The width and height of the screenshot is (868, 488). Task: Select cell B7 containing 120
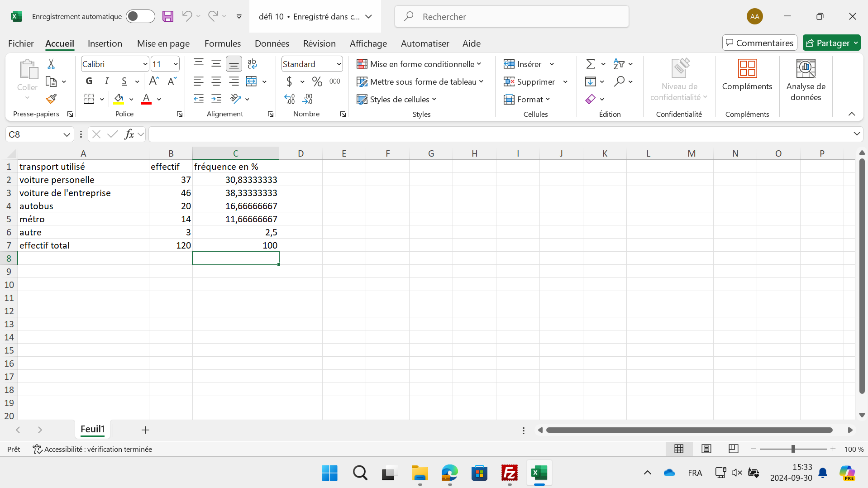(171, 245)
